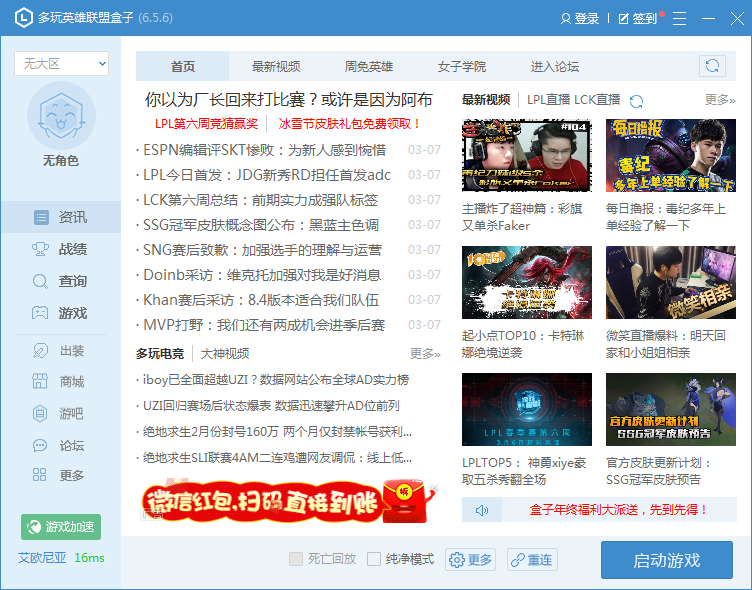Open the 游戏 gamepad icon in sidebar

(41, 313)
